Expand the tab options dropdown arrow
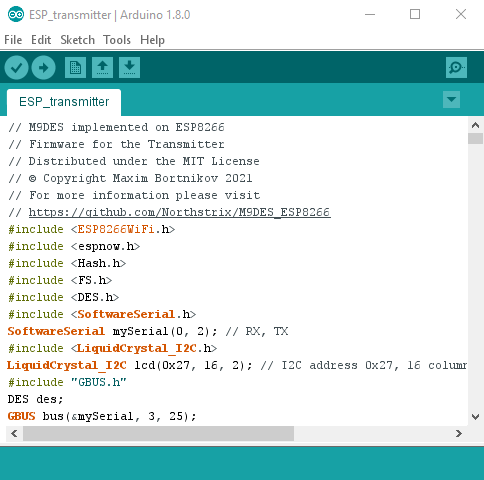The width and height of the screenshot is (484, 480). 452,100
